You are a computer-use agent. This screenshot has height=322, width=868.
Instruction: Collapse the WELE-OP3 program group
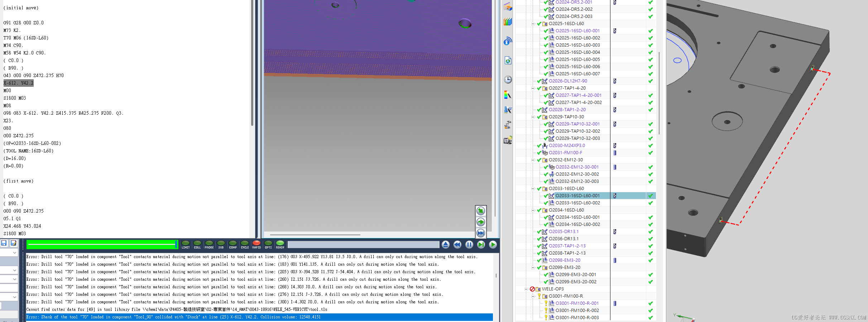click(526, 289)
